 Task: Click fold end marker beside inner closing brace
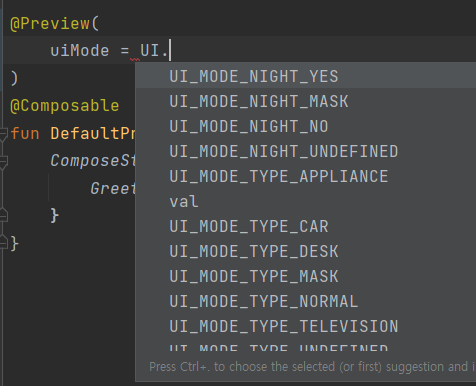pyautogui.click(x=3, y=215)
